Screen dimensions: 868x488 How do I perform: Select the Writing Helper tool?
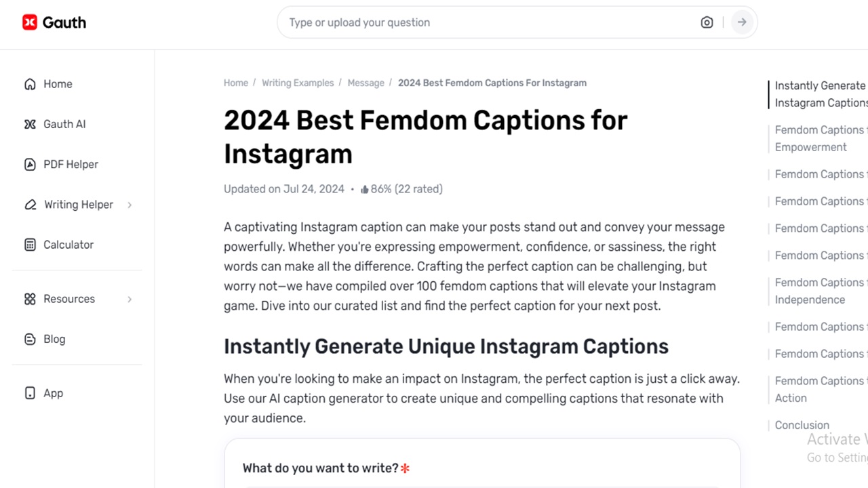(77, 204)
